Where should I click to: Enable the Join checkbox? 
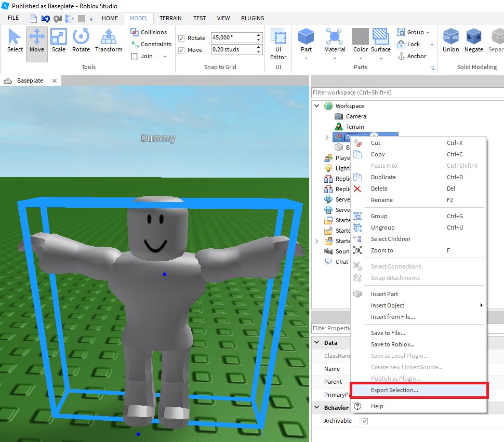pos(135,56)
